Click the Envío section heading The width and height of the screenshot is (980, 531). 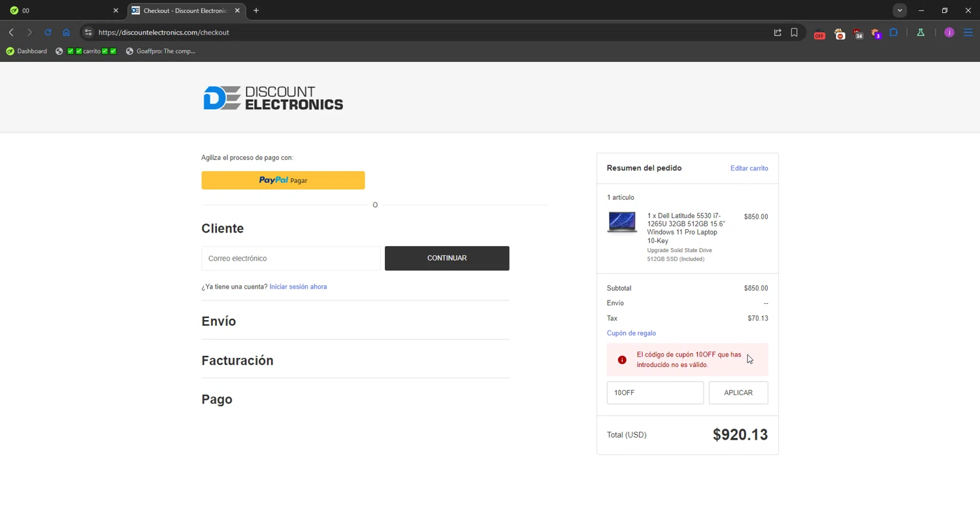coord(219,321)
